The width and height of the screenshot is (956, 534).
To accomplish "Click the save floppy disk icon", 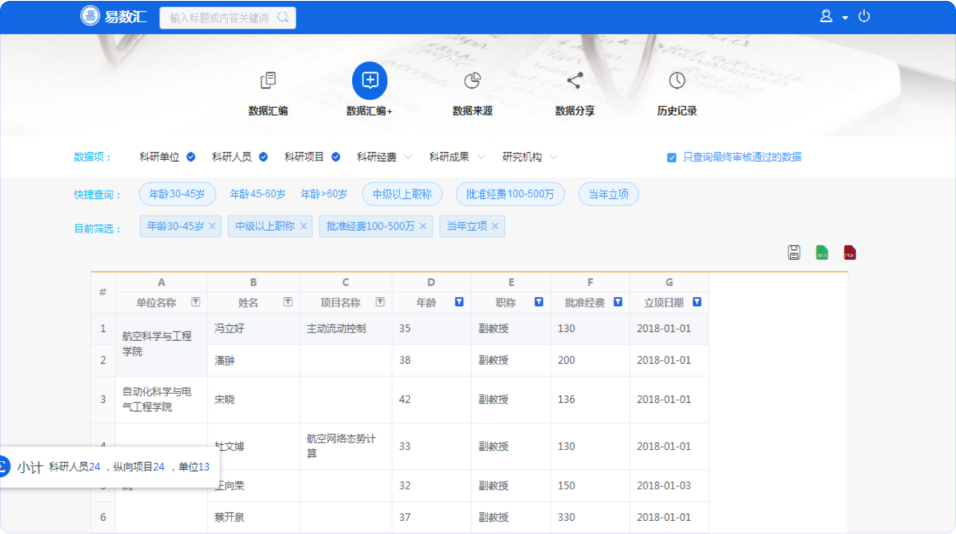I will click(x=794, y=252).
